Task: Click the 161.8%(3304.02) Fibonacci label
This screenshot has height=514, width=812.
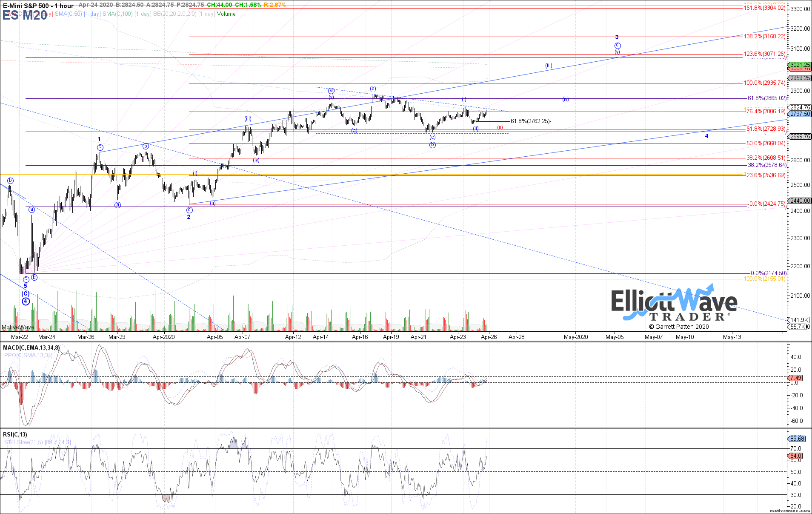Action: 764,8
